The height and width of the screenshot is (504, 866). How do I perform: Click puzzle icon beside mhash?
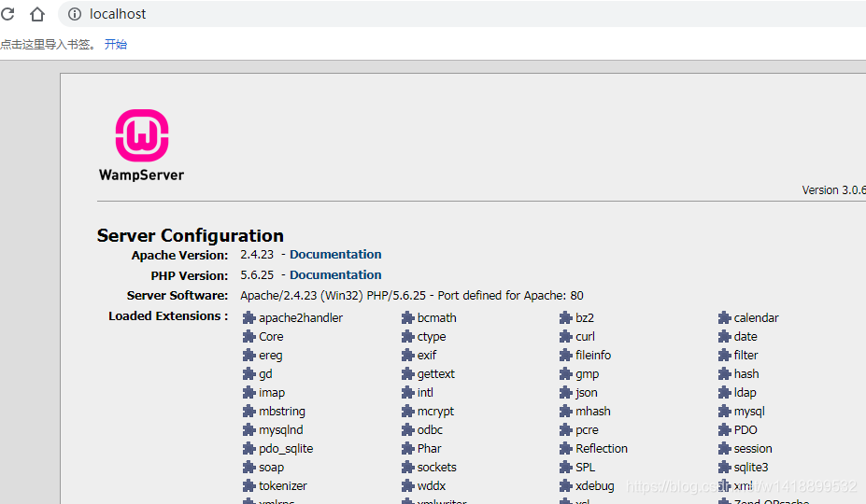(565, 412)
